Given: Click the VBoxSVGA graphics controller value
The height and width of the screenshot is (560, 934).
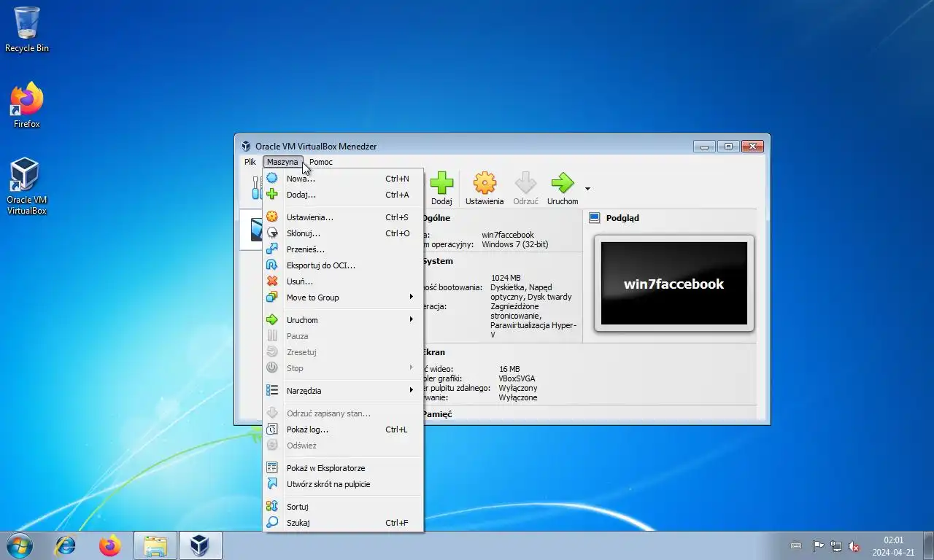Looking at the screenshot, I should click(x=517, y=379).
